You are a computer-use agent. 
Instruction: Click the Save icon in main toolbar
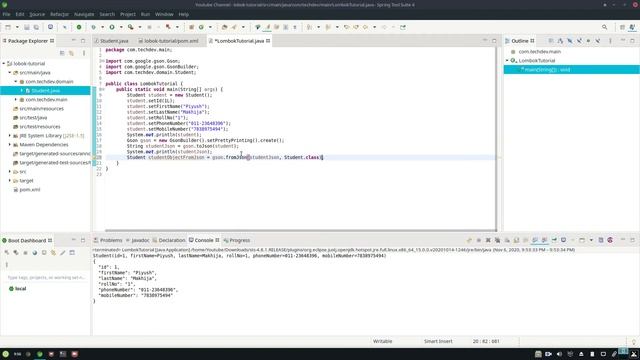tap(27, 27)
